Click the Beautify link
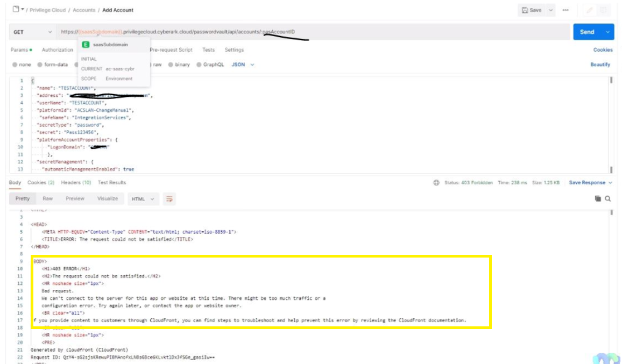 click(600, 65)
